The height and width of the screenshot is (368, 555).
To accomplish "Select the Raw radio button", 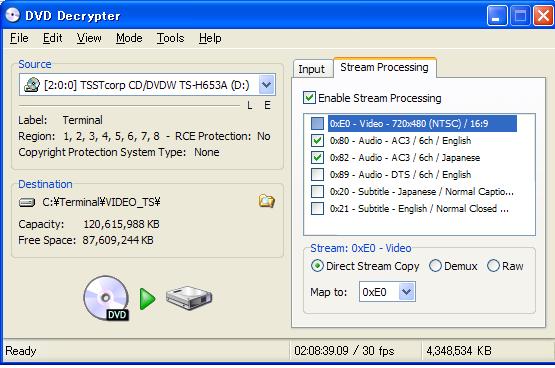I will click(x=493, y=266).
